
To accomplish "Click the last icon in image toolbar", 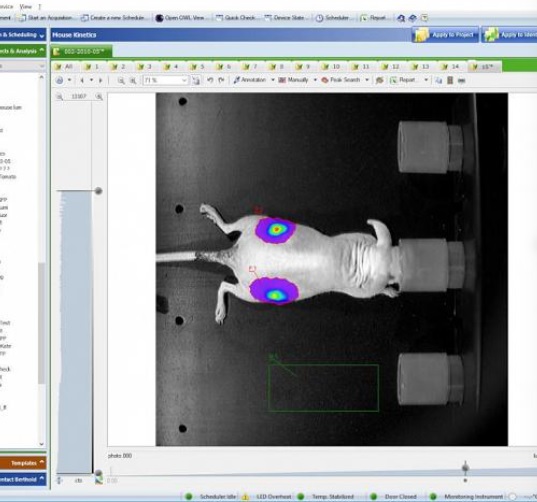I will 462,81.
